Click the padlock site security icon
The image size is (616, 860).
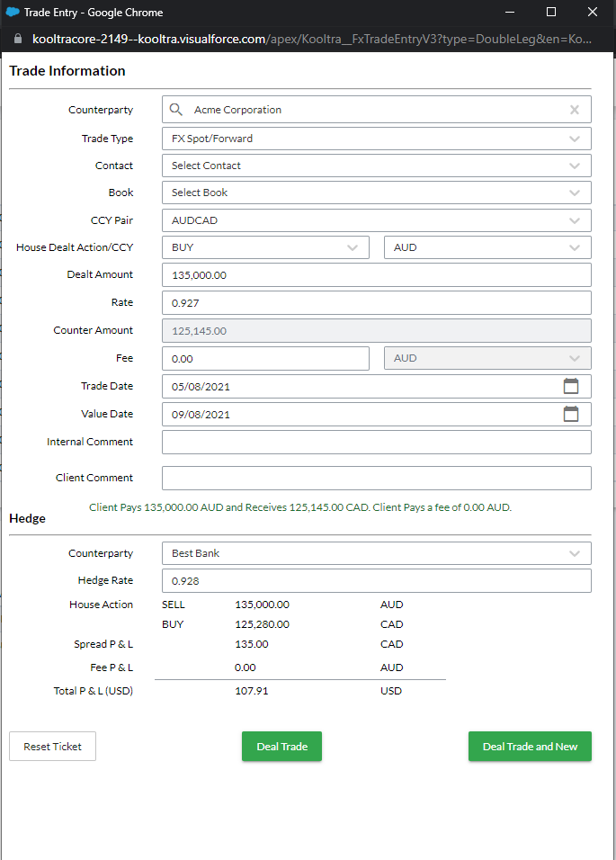click(18, 40)
